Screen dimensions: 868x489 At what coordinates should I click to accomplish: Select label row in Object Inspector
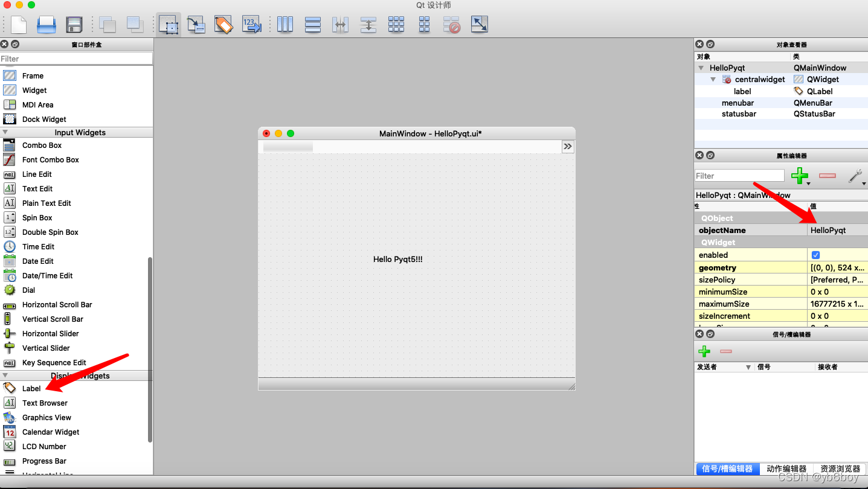[781, 91]
